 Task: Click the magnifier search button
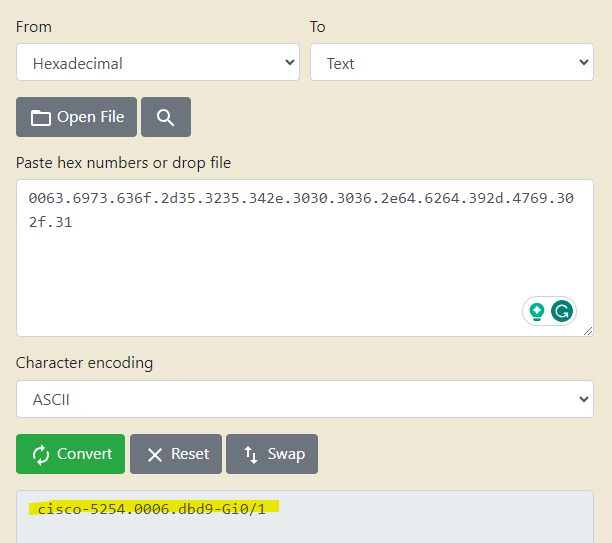tap(166, 117)
